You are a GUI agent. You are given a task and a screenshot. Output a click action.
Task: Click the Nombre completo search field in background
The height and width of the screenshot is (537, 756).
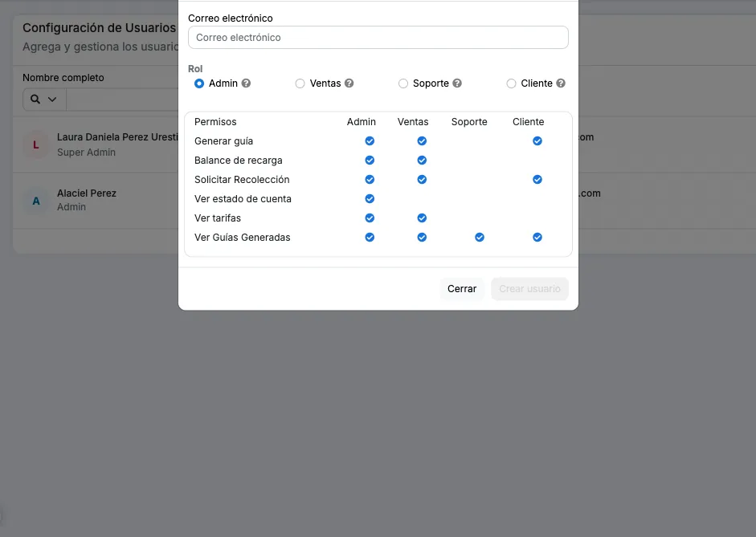(x=122, y=100)
